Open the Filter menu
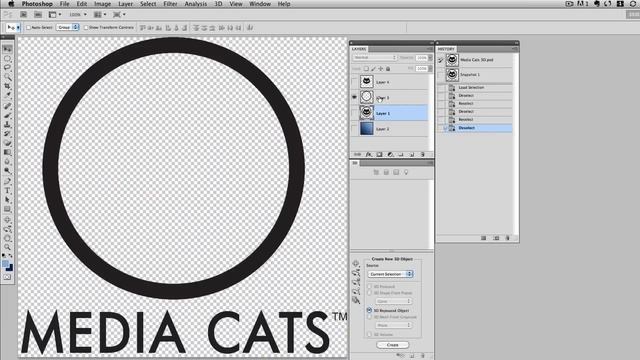This screenshot has height=360, width=640. point(170,4)
